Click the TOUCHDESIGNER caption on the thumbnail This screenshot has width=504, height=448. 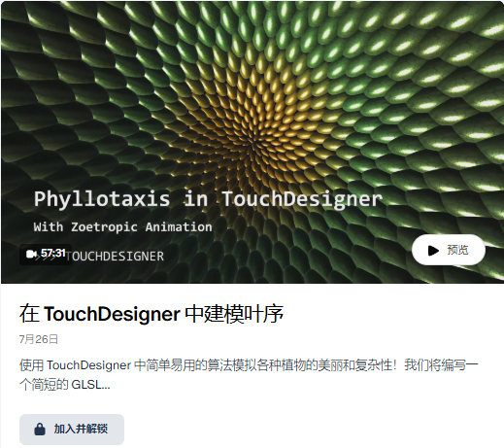(115, 257)
